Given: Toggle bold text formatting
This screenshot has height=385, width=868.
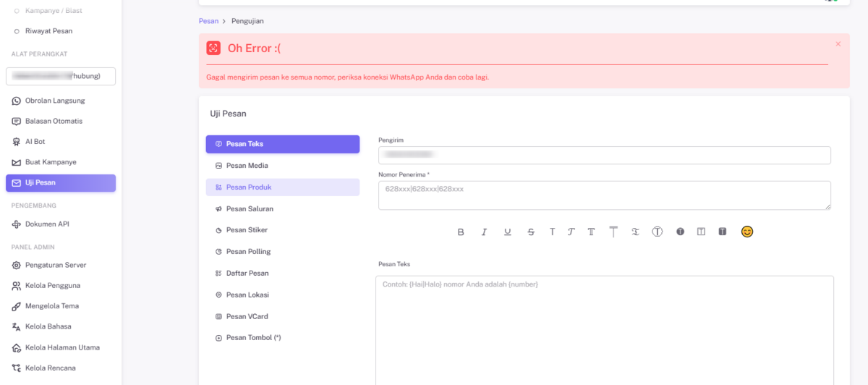Looking at the screenshot, I should pyautogui.click(x=461, y=232).
